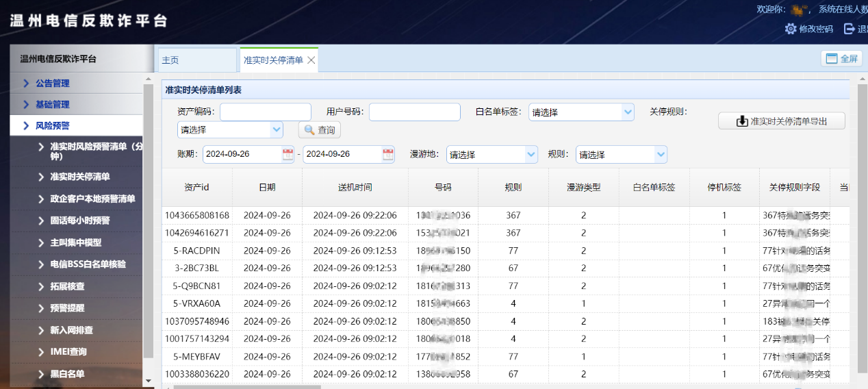The image size is (868, 389).
Task: Click the magnifier 查询 search button
Action: [320, 129]
